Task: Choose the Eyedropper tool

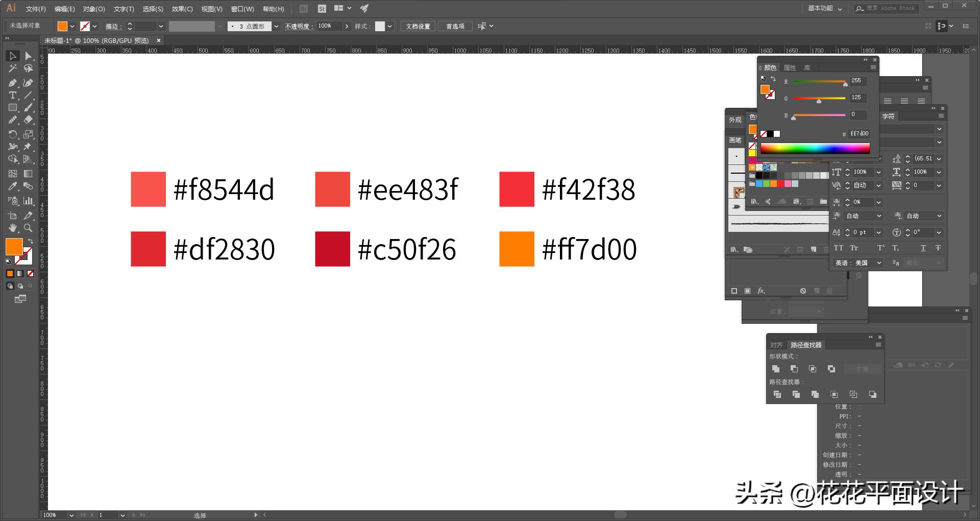Action: [x=12, y=186]
